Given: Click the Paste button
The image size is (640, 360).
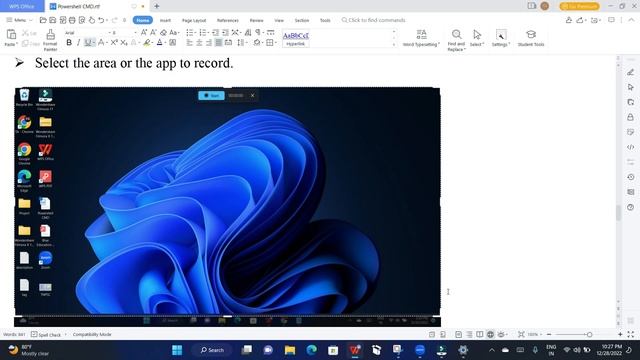Looking at the screenshot, I should coord(11,38).
